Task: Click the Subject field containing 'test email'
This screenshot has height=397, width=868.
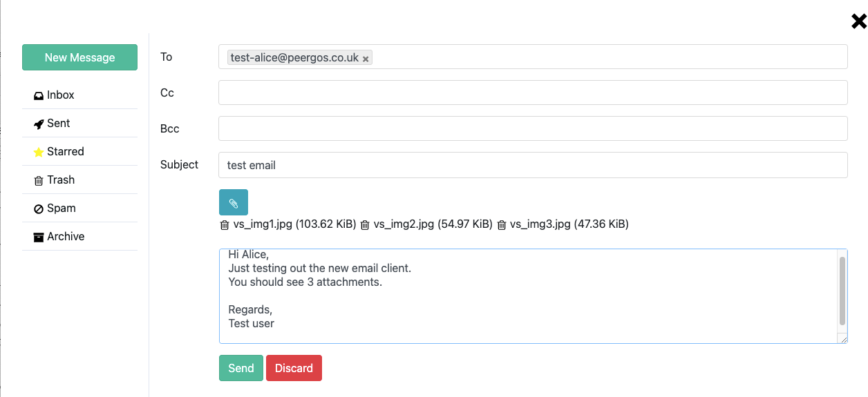Action: (x=532, y=165)
